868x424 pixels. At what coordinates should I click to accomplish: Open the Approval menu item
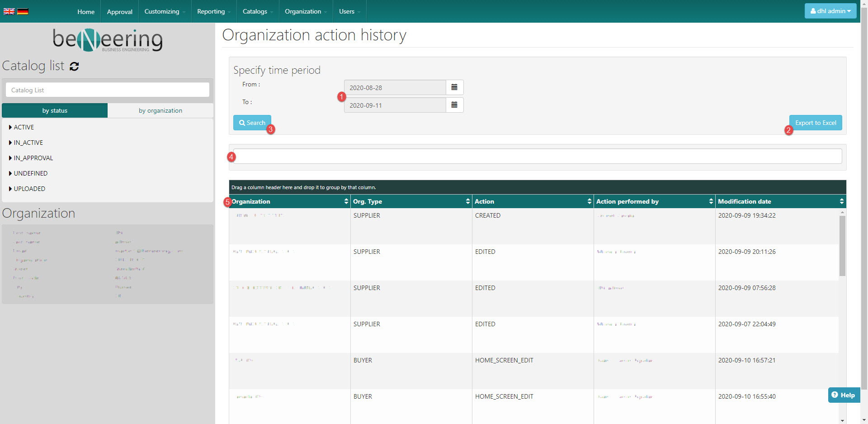[x=119, y=12]
